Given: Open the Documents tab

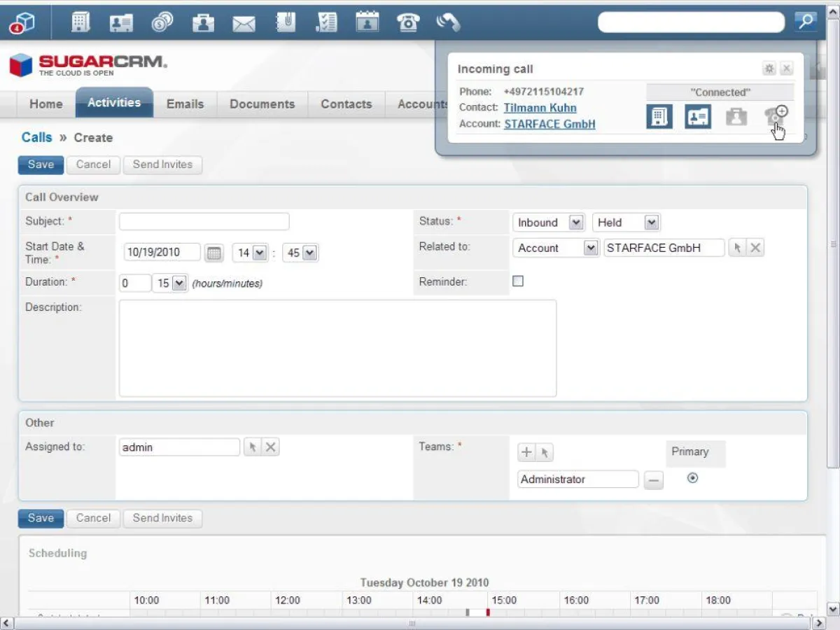Looking at the screenshot, I should coord(262,104).
